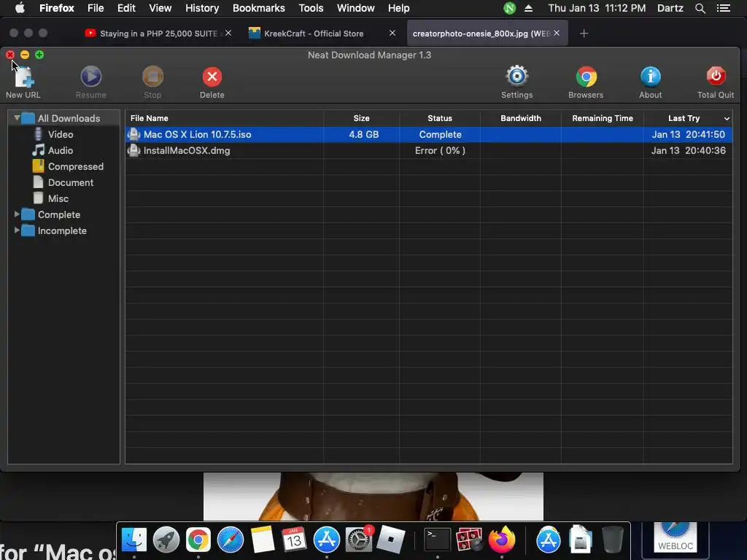Viewport: 747px width, 560px height.
Task: Open Roblox from the Dock
Action: click(390, 540)
